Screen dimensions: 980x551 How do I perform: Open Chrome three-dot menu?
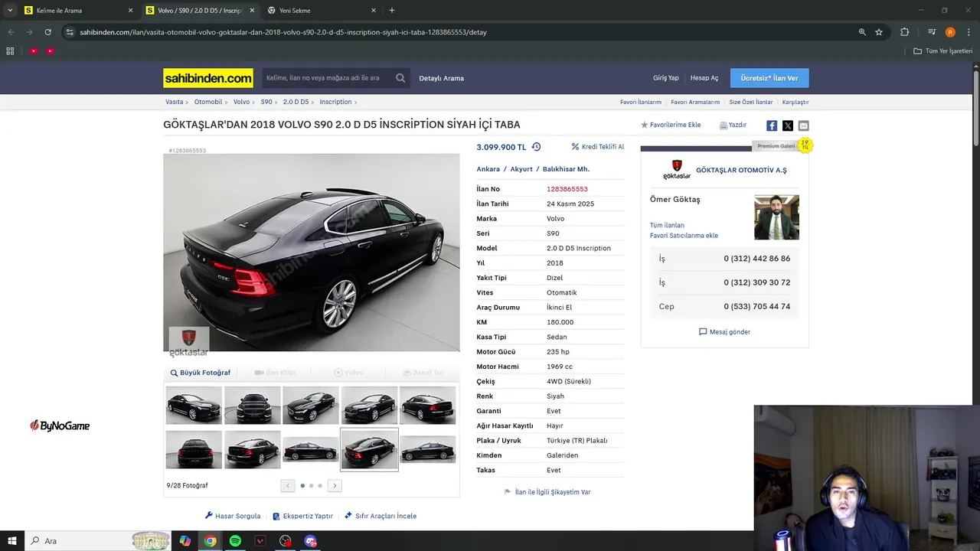click(968, 32)
